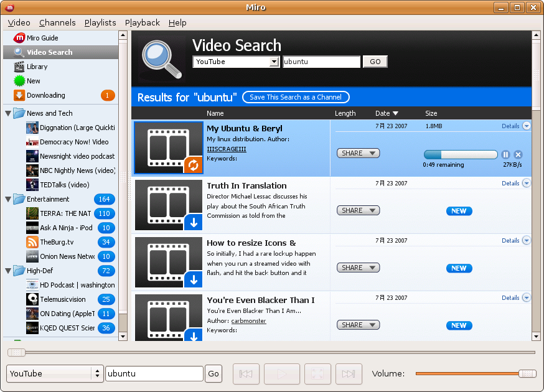Image resolution: width=544 pixels, height=392 pixels.
Task: Expand Details for Truth In Translation
Action: 516,183
